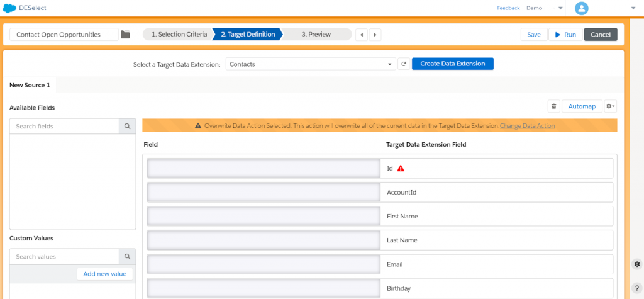Click the search icon for Custom Values
This screenshot has height=299, width=644.
click(x=127, y=257)
